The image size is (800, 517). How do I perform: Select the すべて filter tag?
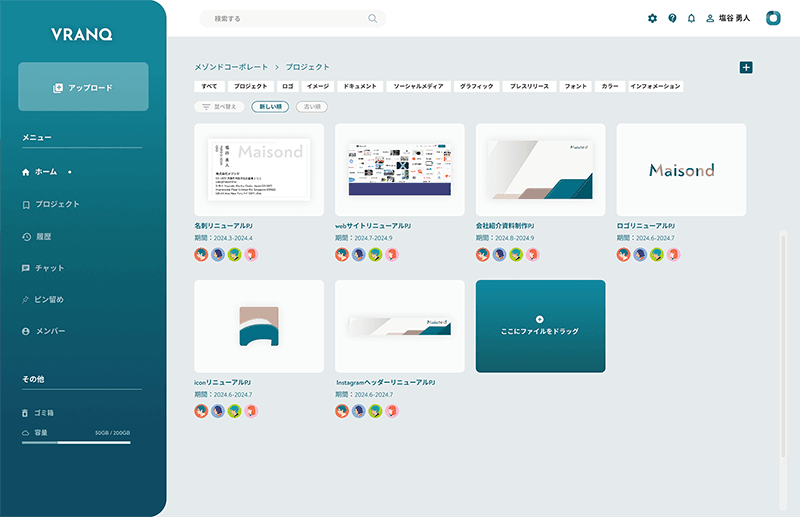point(209,87)
